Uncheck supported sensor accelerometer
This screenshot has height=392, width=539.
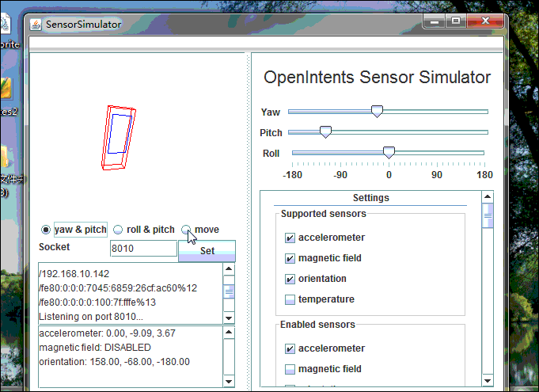click(290, 238)
